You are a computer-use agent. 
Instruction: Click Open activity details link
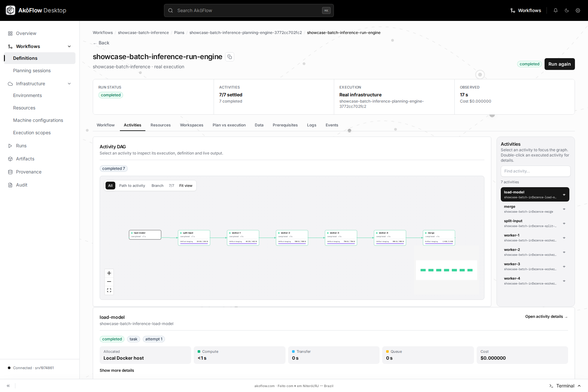pos(547,317)
